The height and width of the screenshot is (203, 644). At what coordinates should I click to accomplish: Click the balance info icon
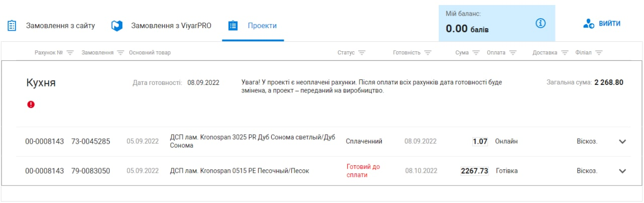tap(541, 23)
